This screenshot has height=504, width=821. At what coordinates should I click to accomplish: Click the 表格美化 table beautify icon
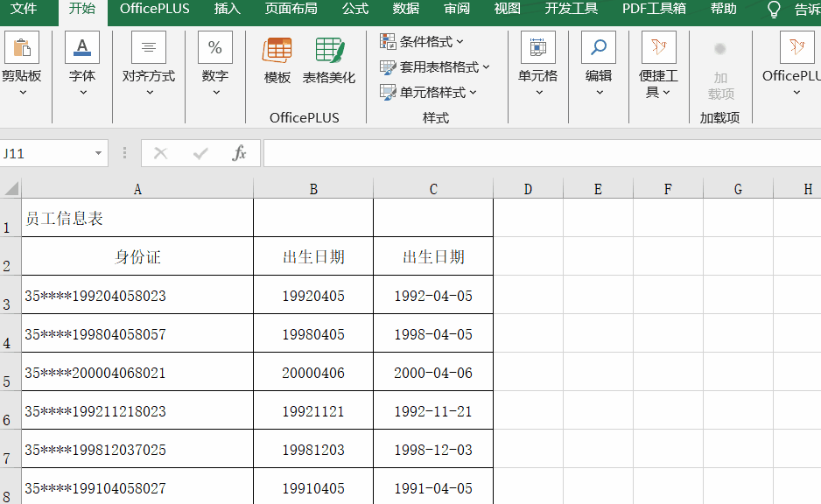330,52
